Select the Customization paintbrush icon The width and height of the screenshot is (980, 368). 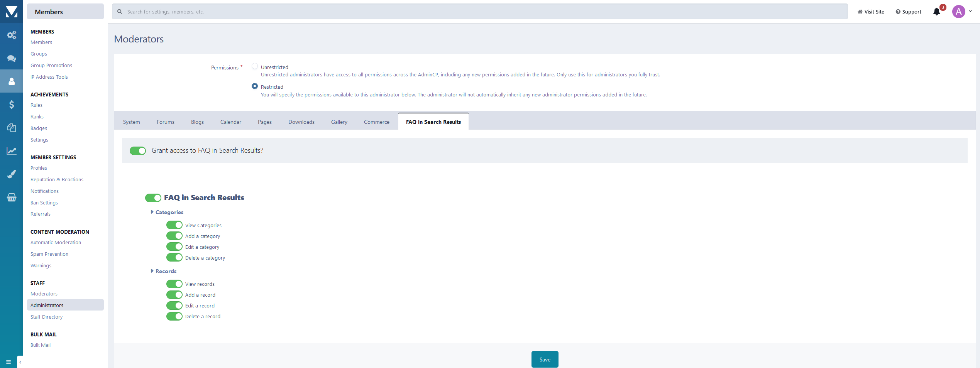point(11,174)
